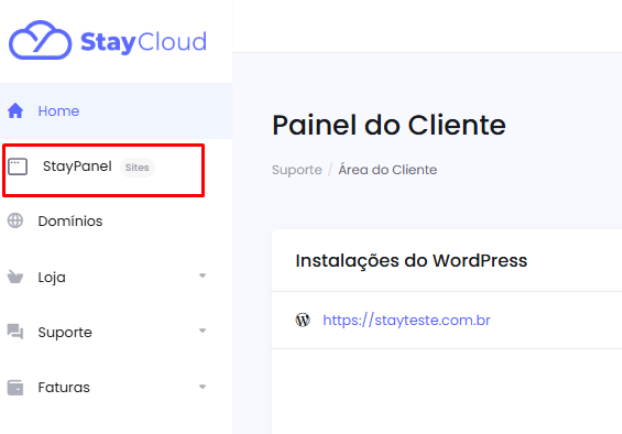Select the Suporte sidebar entry
This screenshot has width=622, height=434.
tap(116, 332)
